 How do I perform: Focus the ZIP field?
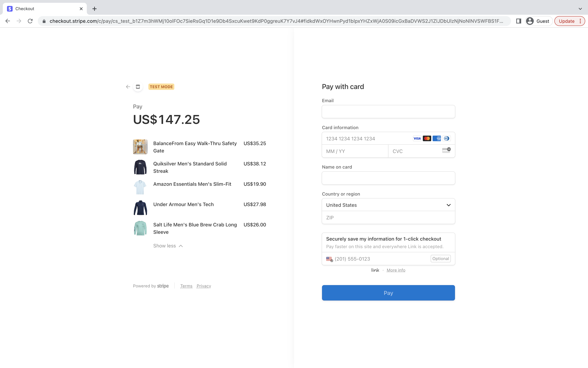(388, 218)
